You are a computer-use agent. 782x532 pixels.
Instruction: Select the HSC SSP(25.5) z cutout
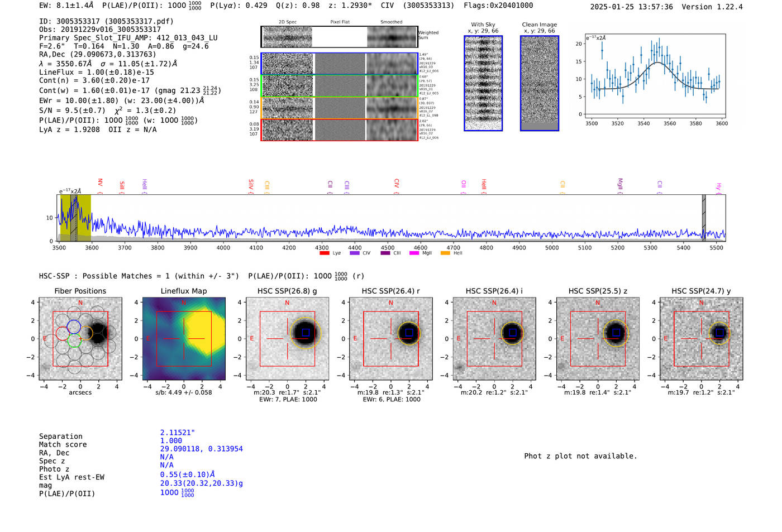click(x=598, y=339)
